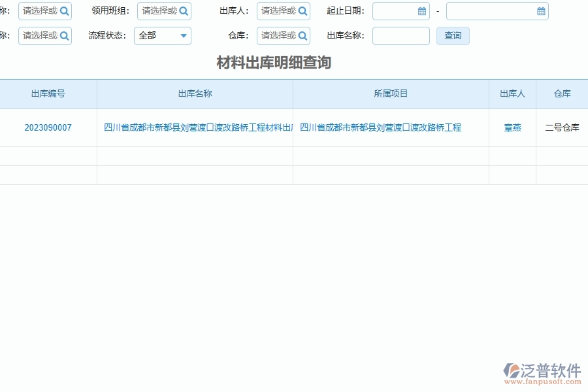Click magnifier icon beside 出库人 selector
The width and height of the screenshot is (588, 392).
pyautogui.click(x=302, y=11)
